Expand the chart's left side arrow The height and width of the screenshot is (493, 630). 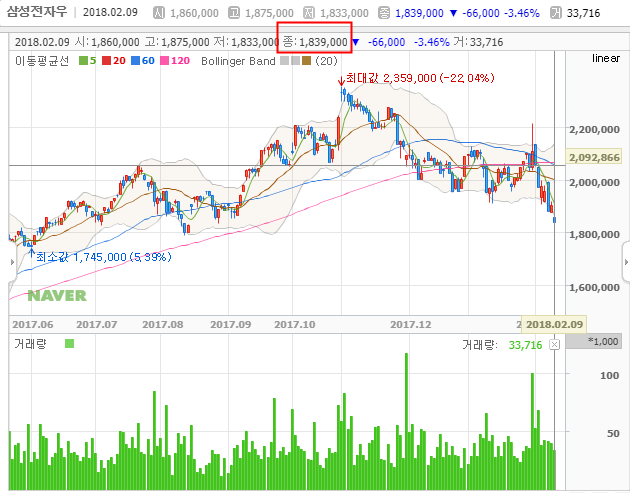(12, 262)
